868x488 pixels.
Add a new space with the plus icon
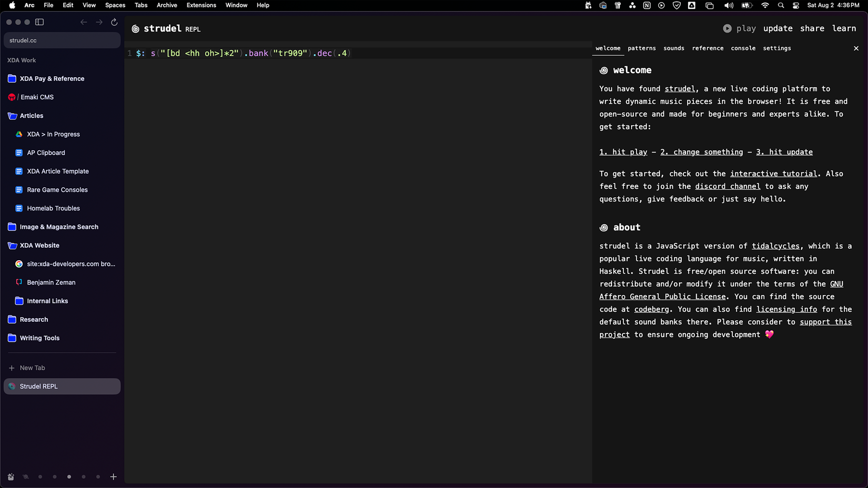pyautogui.click(x=113, y=477)
